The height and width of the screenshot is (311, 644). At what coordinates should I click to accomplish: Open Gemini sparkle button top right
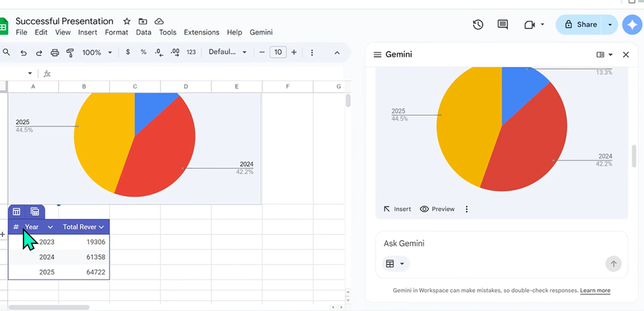coord(632,25)
